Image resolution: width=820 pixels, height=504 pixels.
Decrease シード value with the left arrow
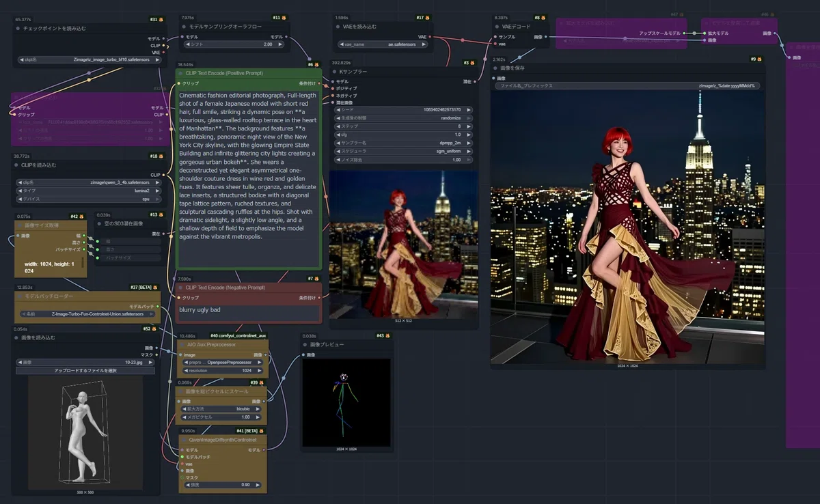pyautogui.click(x=338, y=109)
